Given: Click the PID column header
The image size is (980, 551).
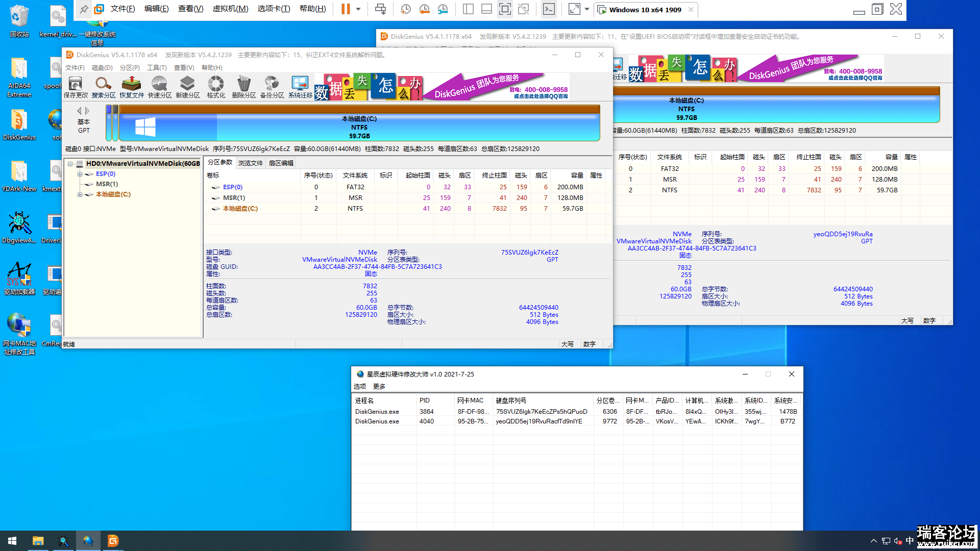Looking at the screenshot, I should pos(435,400).
